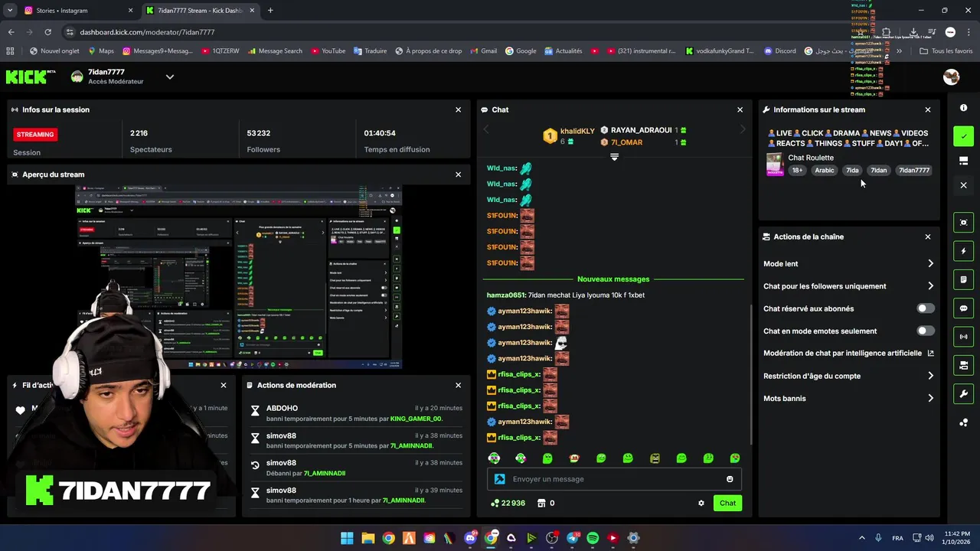980x551 pixels.
Task: Open the chat settings gear icon
Action: (x=701, y=503)
